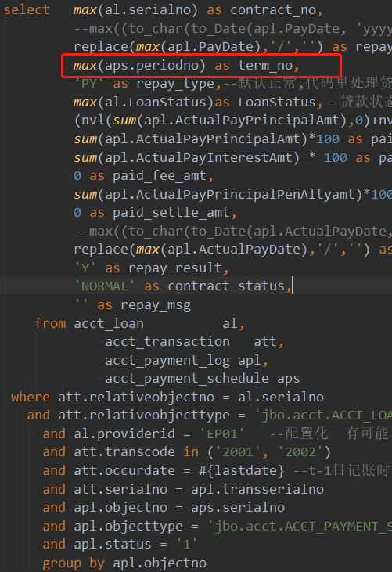Click 'apl.ActualPayDate' in the uncommented replace line
392x572 pixels.
pyautogui.click(x=234, y=250)
